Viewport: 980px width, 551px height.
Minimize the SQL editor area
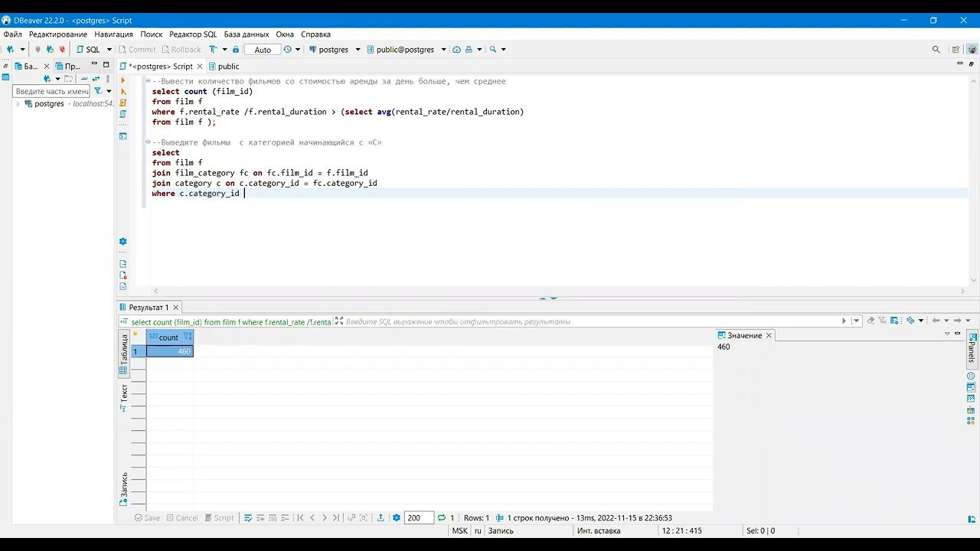pos(960,64)
